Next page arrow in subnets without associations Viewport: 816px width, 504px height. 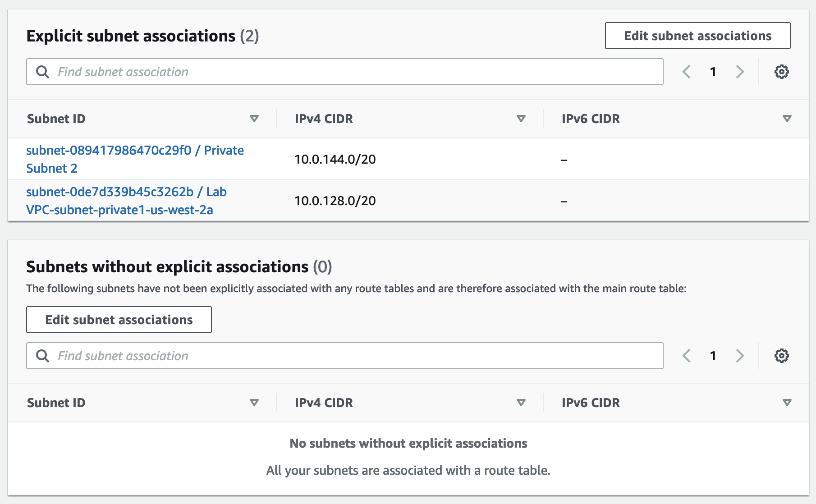tap(740, 356)
